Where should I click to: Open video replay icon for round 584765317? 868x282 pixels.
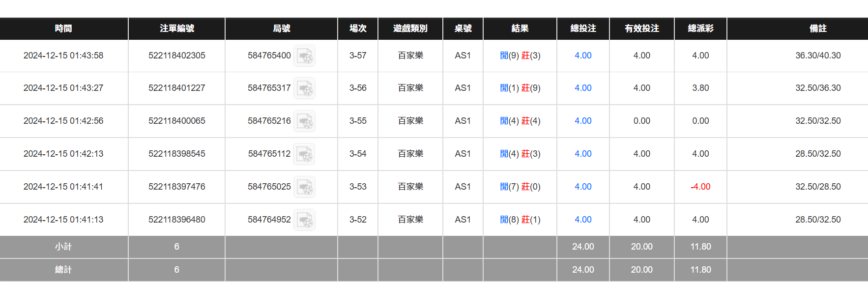304,88
